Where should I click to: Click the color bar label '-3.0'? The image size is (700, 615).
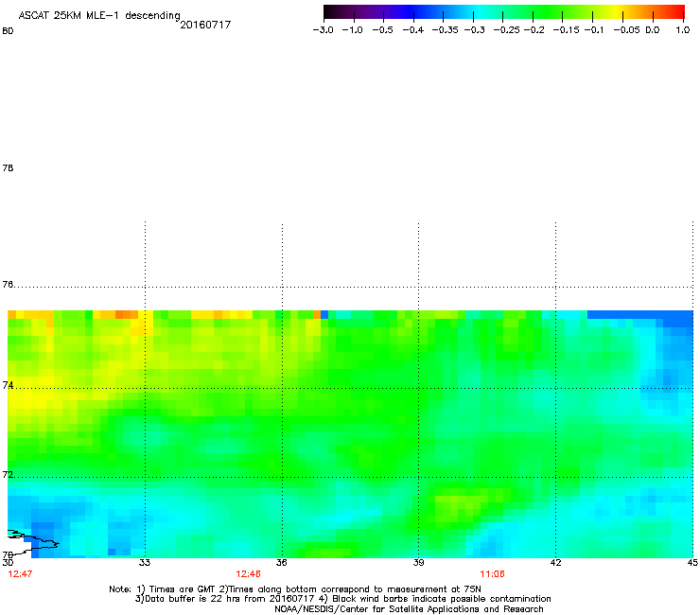coord(323,30)
